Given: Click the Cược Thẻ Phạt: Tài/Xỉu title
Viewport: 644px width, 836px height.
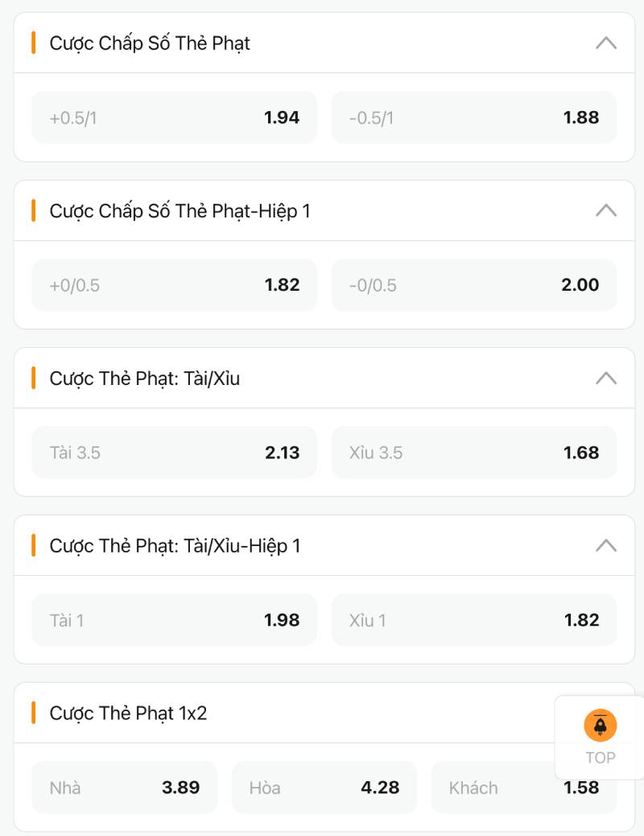Looking at the screenshot, I should tap(145, 379).
